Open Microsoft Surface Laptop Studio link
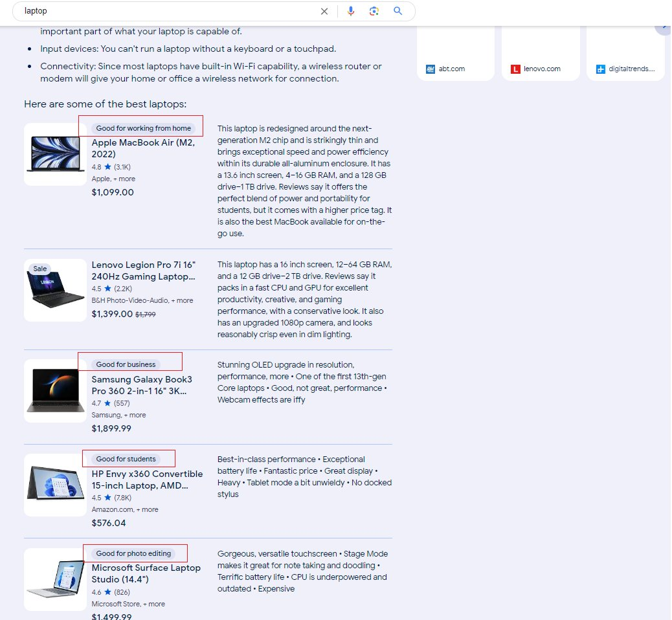 pos(146,573)
